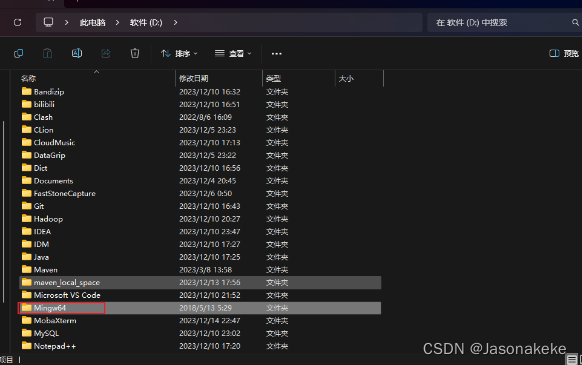Expand chevron after 此电脑 breadcrumb
This screenshot has width=582, height=365.
117,23
